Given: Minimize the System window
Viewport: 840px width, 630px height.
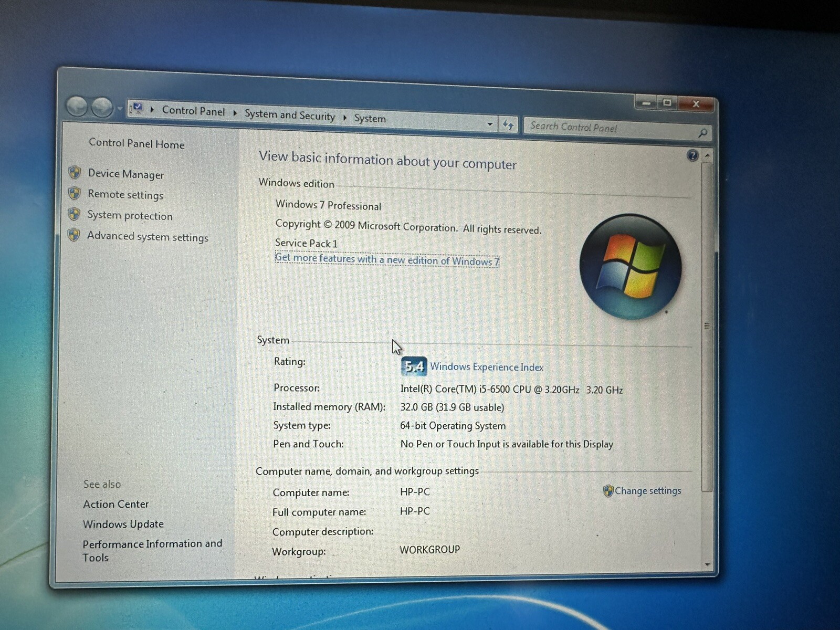Looking at the screenshot, I should [x=646, y=103].
